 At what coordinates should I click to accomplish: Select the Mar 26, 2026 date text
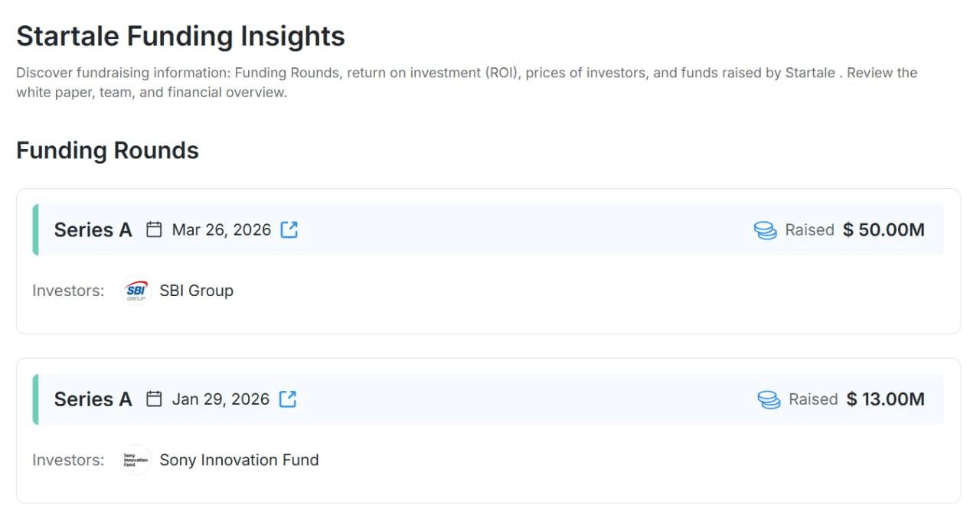221,229
